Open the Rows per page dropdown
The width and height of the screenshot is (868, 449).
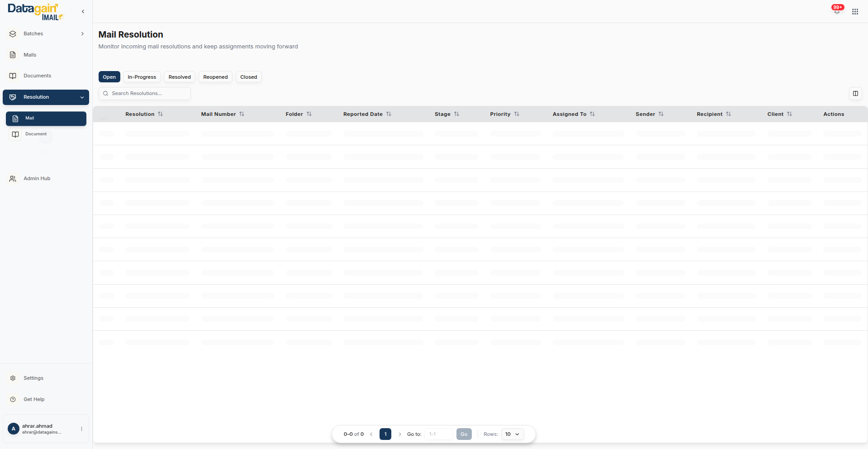(x=512, y=434)
